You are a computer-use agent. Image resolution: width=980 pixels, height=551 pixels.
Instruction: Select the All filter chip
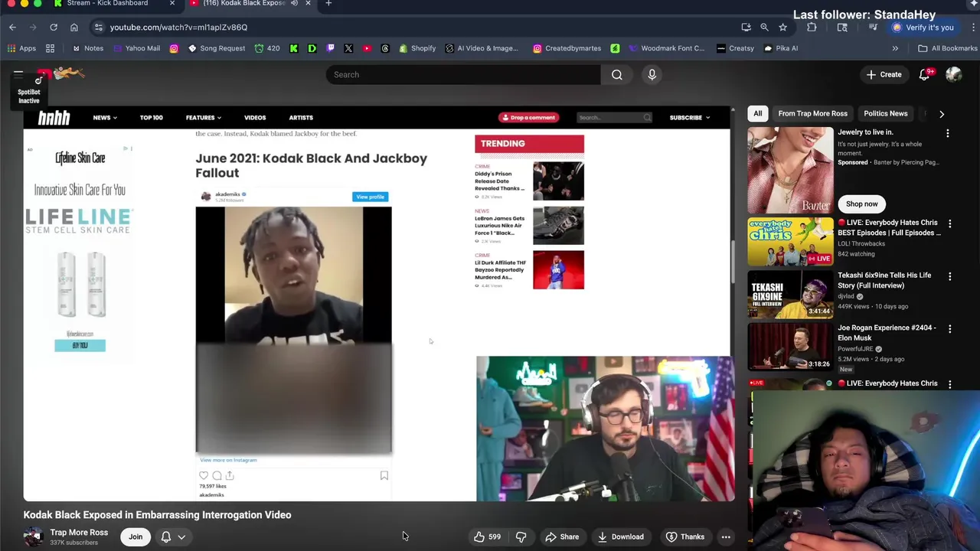757,114
